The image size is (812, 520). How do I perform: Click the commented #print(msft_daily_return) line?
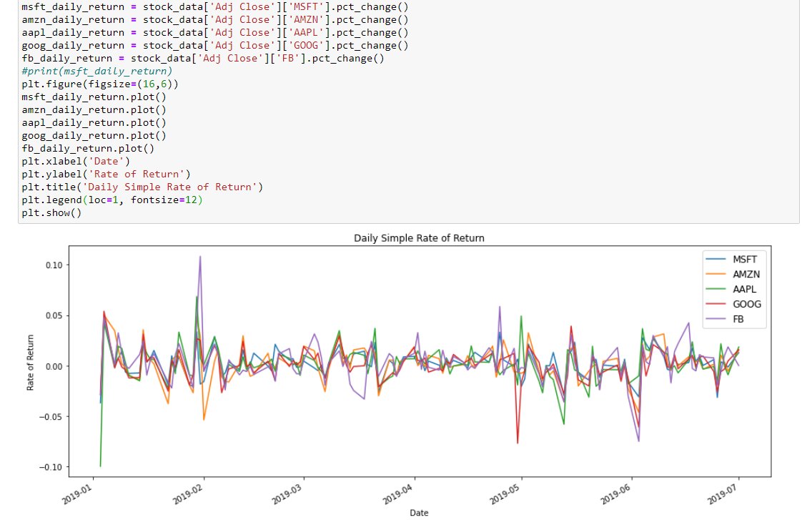(x=96, y=71)
